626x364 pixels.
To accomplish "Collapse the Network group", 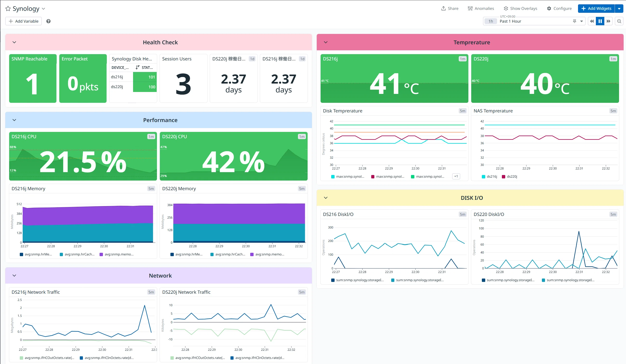I will (x=14, y=275).
